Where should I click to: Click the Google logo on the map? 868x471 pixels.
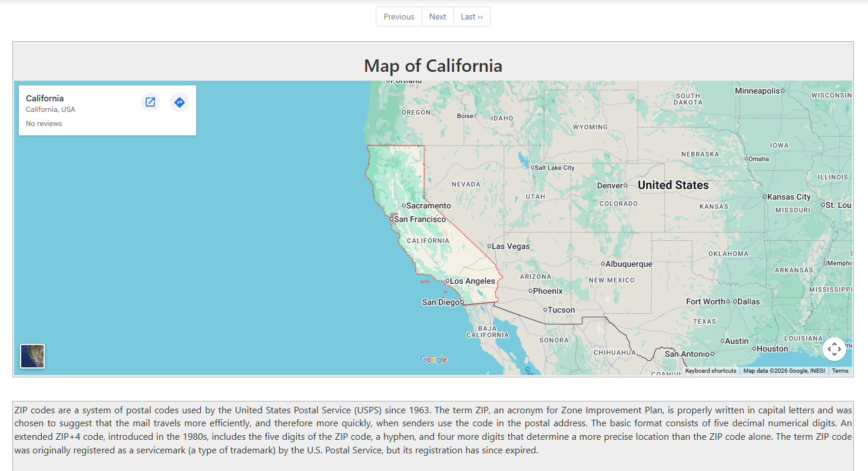click(x=433, y=359)
